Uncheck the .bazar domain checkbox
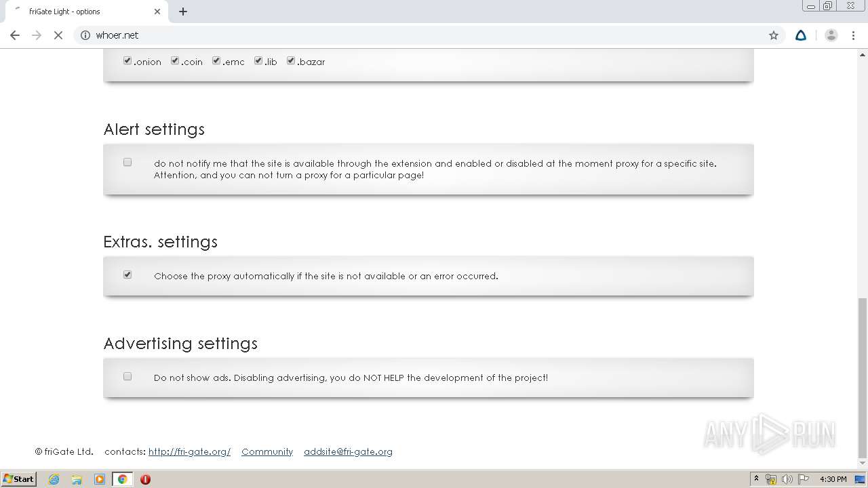The height and width of the screenshot is (488, 868). click(x=291, y=60)
